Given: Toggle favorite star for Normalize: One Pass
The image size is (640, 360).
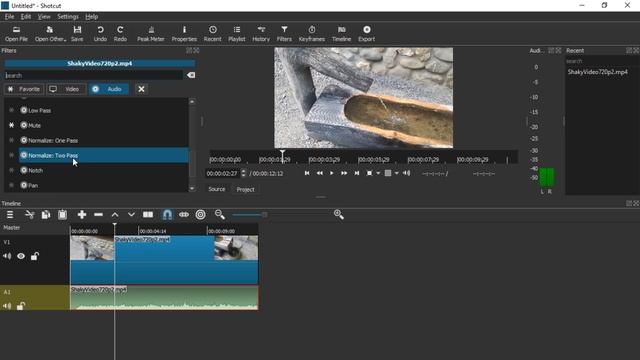Looking at the screenshot, I should pyautogui.click(x=11, y=140).
